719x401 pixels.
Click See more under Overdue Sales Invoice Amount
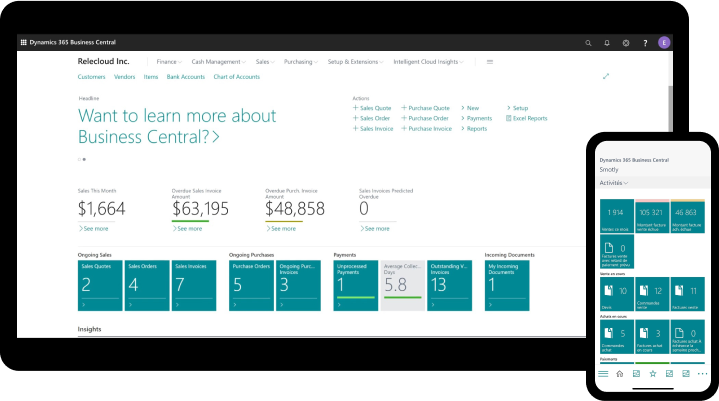[x=187, y=228]
